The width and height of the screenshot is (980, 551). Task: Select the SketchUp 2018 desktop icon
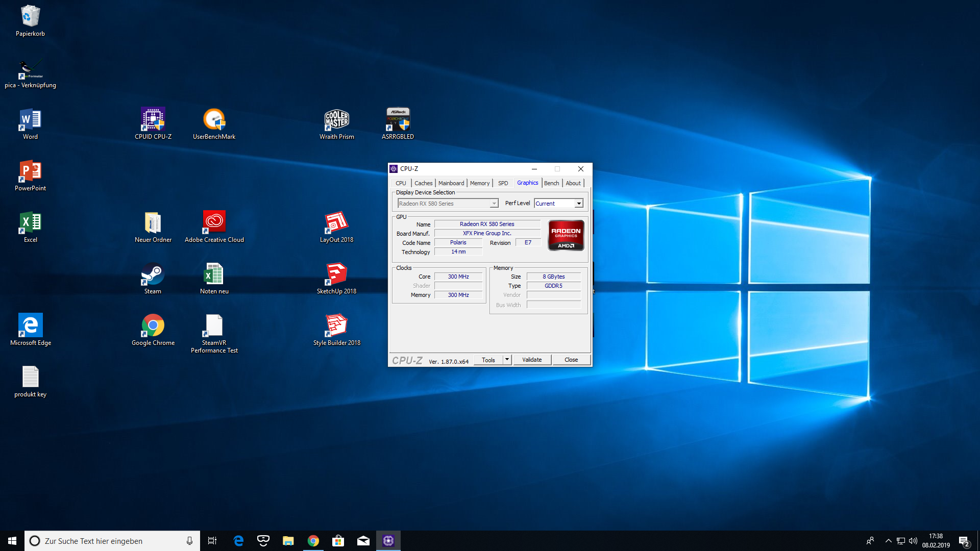click(336, 279)
